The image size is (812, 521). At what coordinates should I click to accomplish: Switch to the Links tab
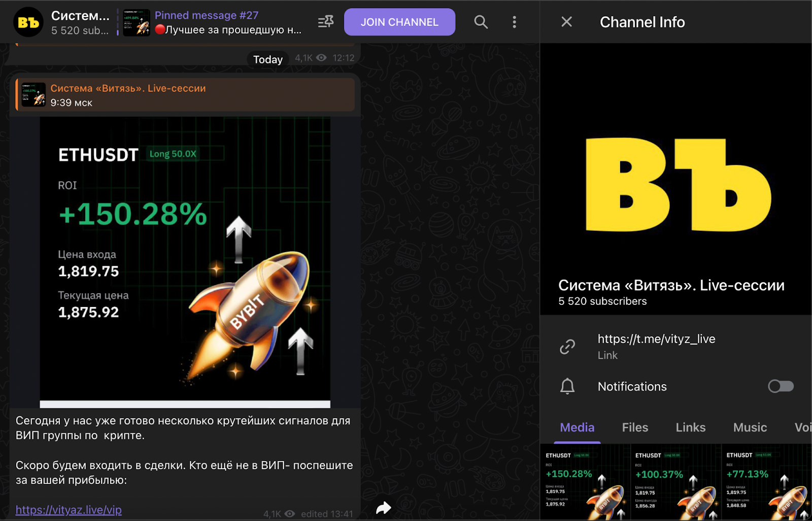tap(690, 428)
